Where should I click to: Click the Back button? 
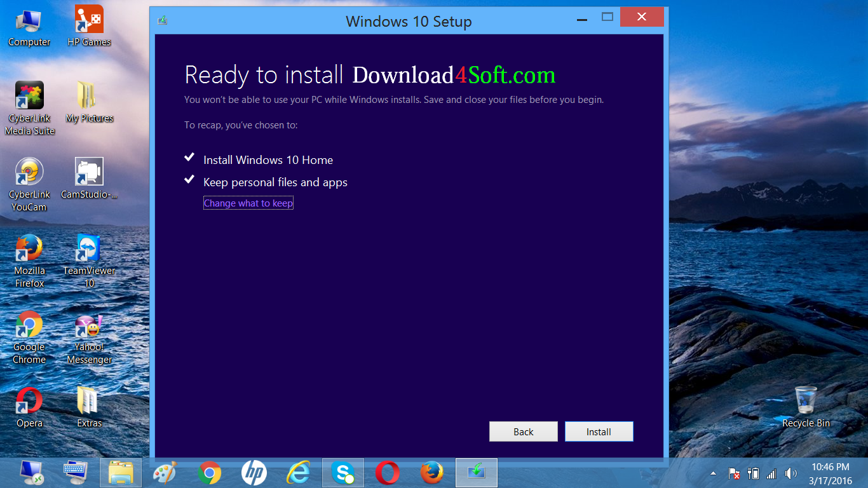tap(524, 431)
